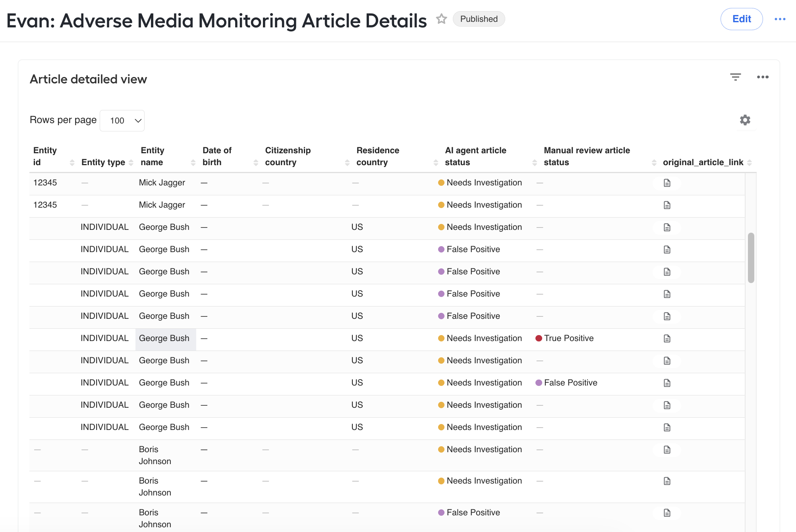
Task: Click the Entity type header label
Action: 103,162
